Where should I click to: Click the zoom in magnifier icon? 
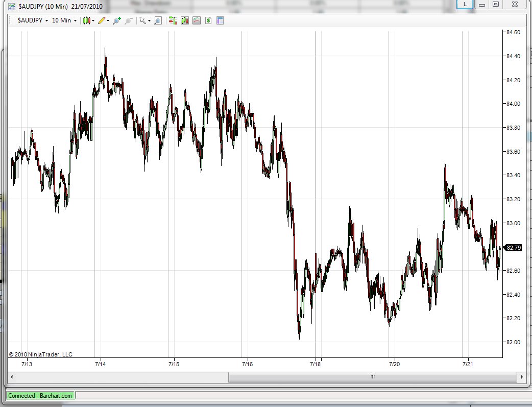117,21
